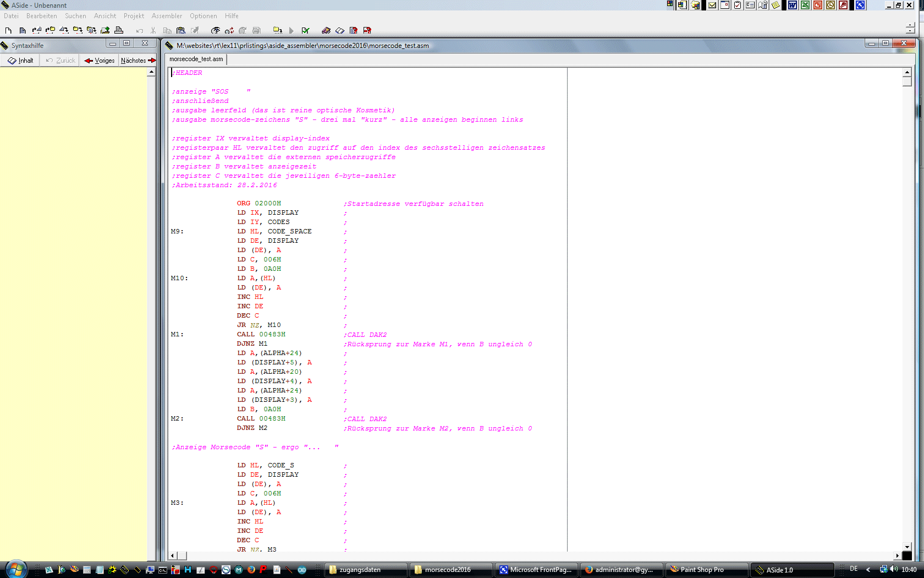The width and height of the screenshot is (924, 578).
Task: Open the Hilfe menu
Action: point(232,16)
